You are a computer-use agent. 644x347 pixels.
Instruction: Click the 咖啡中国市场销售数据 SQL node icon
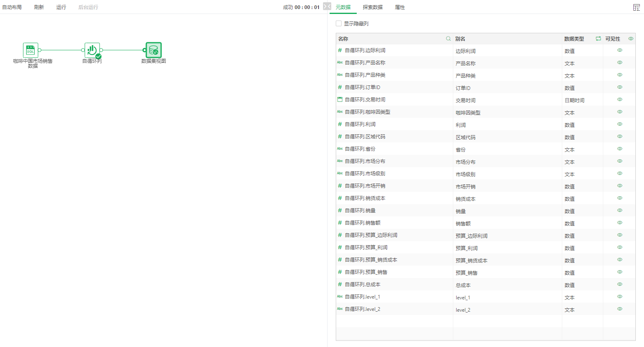30,50
